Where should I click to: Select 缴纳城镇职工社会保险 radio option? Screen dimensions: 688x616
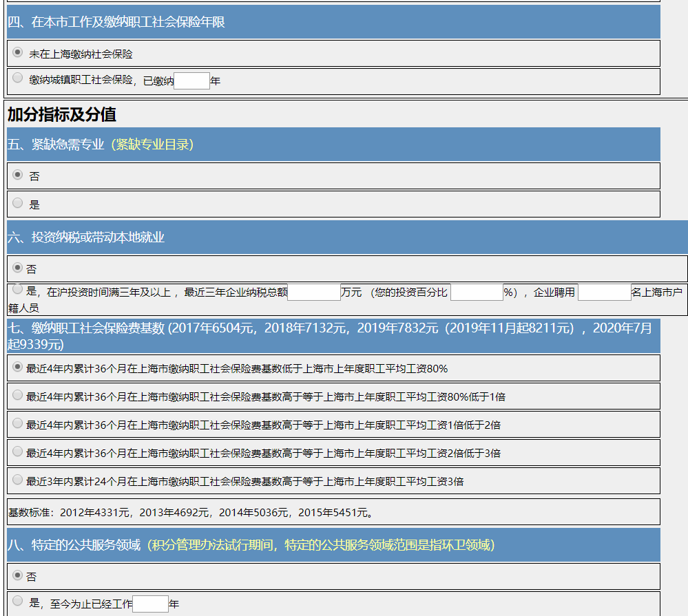[18, 78]
